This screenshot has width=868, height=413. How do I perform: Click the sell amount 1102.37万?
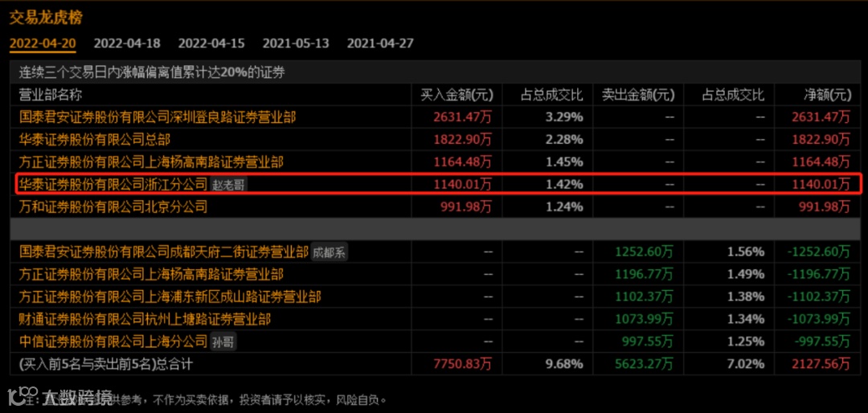click(x=645, y=297)
